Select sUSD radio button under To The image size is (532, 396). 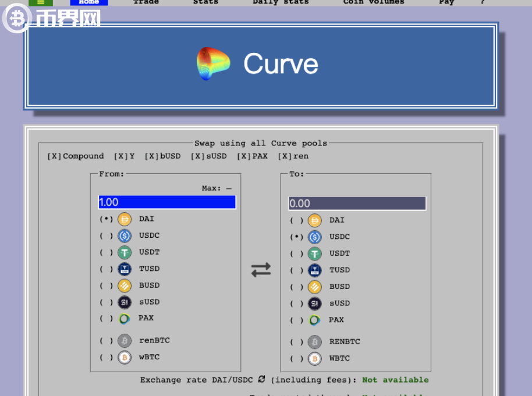296,304
